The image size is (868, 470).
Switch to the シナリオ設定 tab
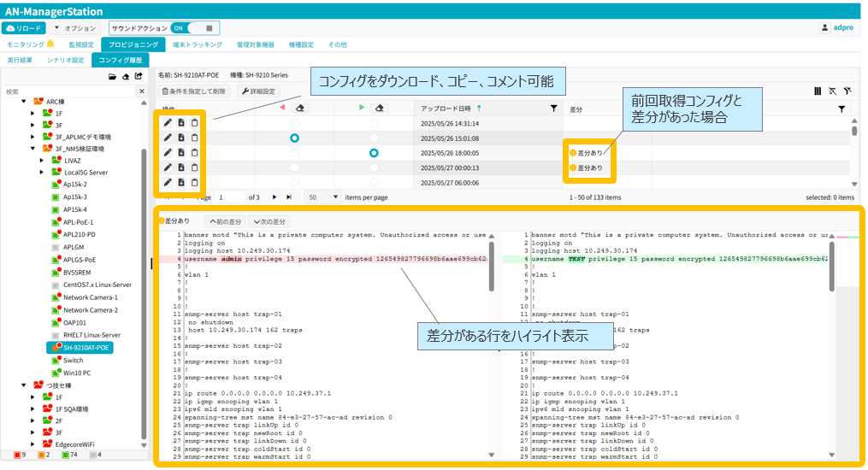coord(63,61)
